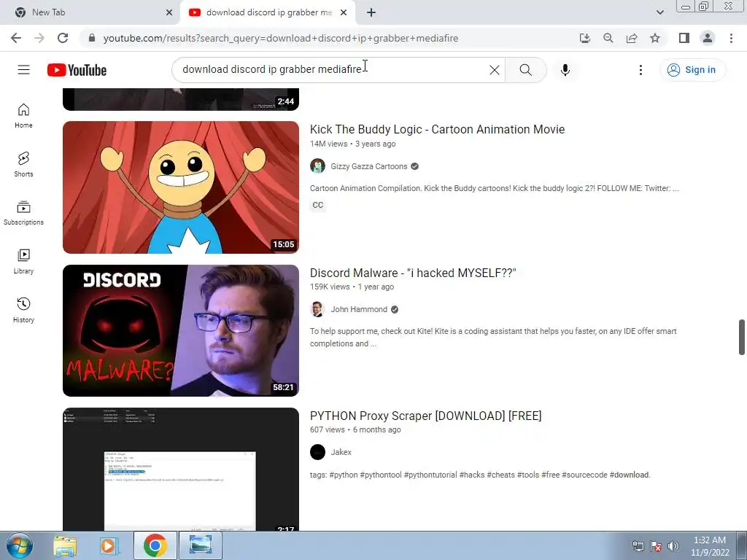Close the YouTube results tab
The height and width of the screenshot is (560, 747).
tap(344, 12)
